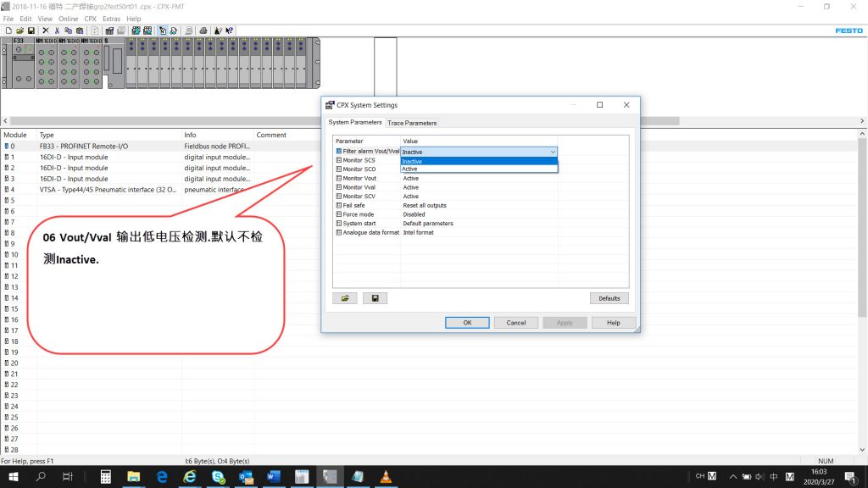Switch to Word on the taskbar
Image resolution: width=868 pixels, height=488 pixels.
point(274,476)
